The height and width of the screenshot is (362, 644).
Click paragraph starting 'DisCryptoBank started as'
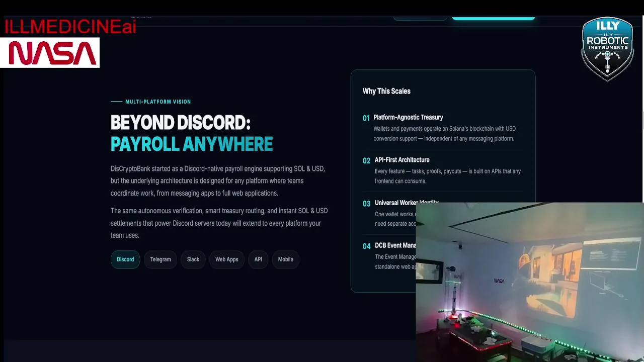218,181
